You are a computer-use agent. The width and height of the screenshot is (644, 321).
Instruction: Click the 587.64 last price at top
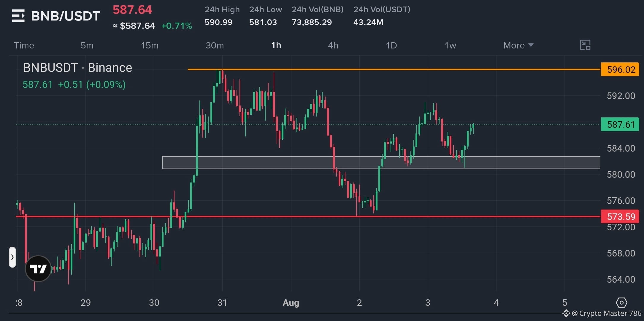[132, 10]
